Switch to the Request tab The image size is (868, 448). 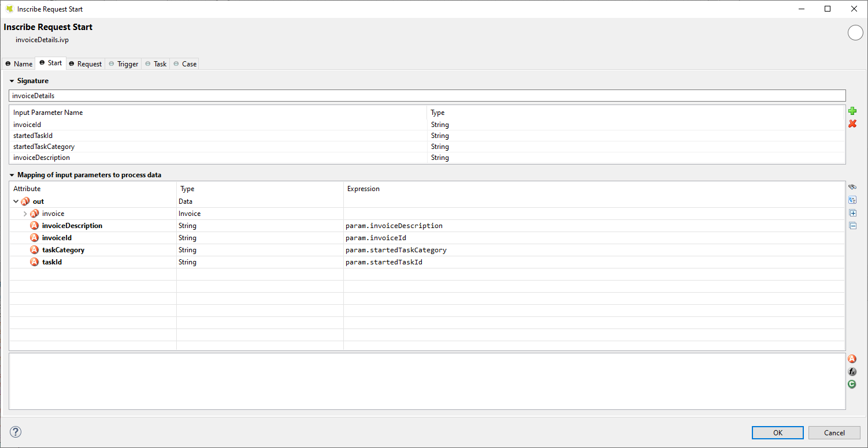[x=86, y=64]
